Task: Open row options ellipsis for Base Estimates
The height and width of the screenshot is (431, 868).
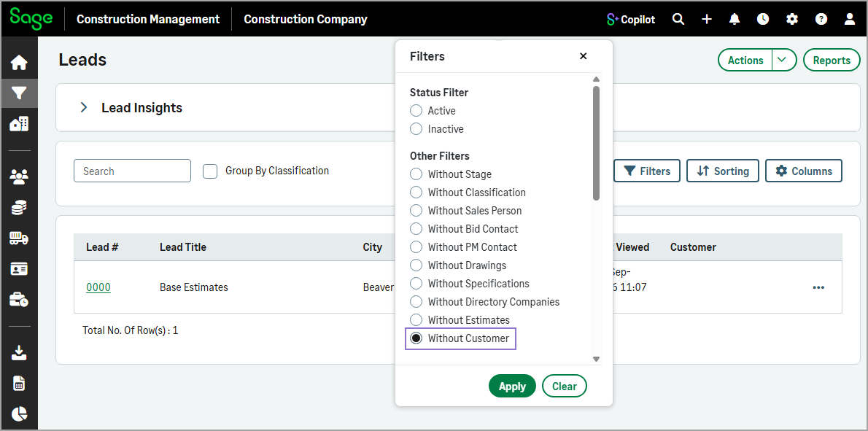Action: [818, 288]
